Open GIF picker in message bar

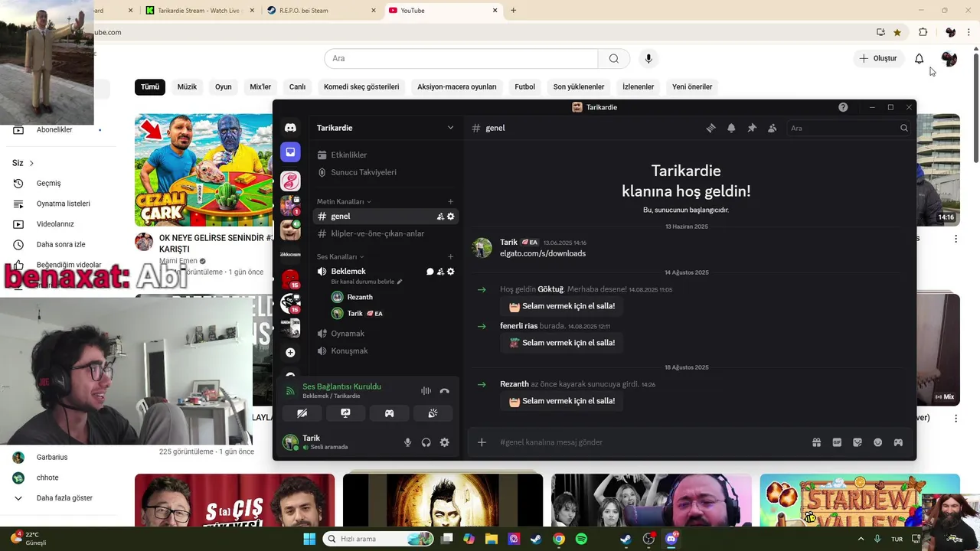(x=837, y=442)
